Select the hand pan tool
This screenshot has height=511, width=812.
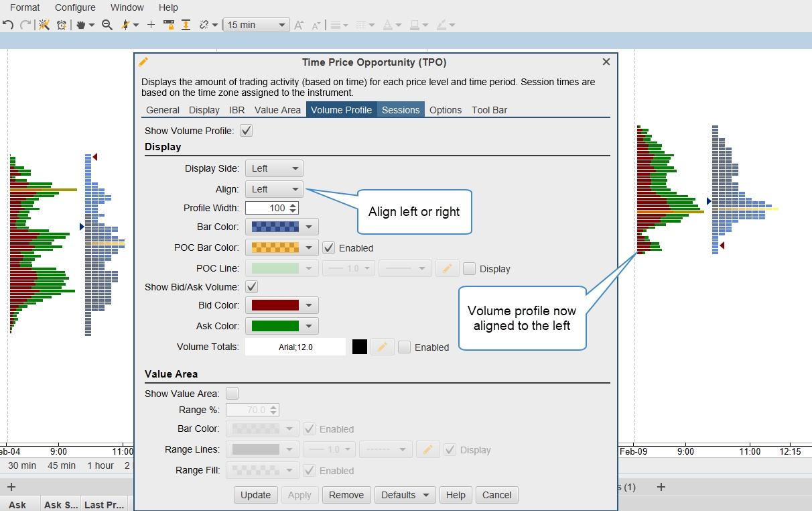pyautogui.click(x=81, y=25)
